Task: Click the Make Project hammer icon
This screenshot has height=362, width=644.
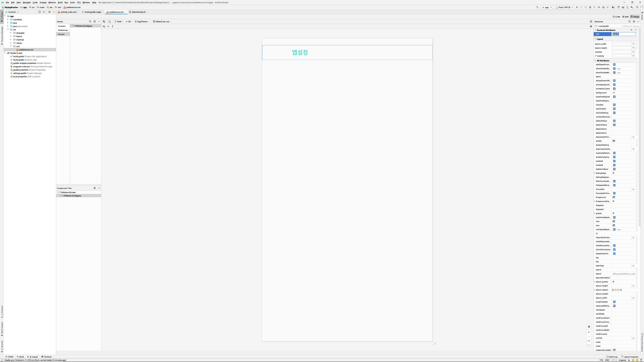Action: click(537, 7)
